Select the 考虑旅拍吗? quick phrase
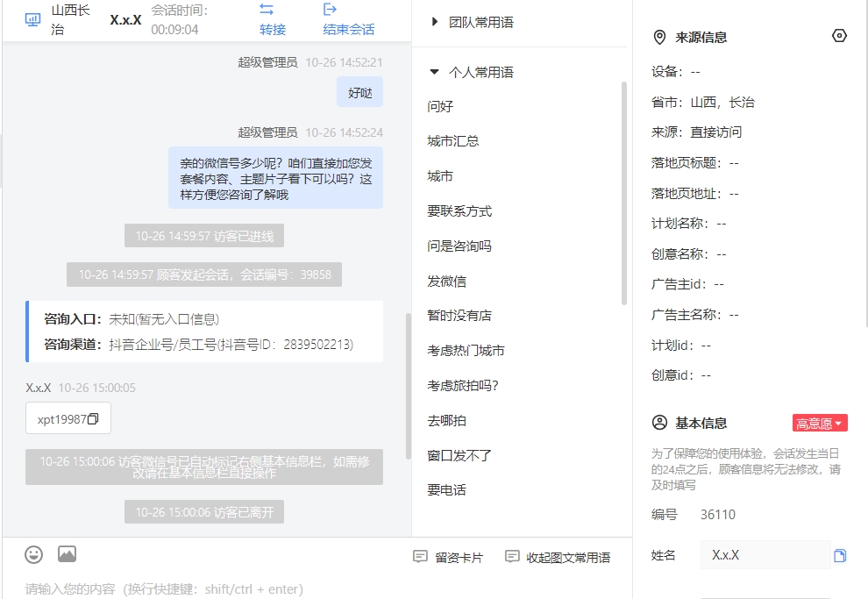This screenshot has height=599, width=868. 463,385
